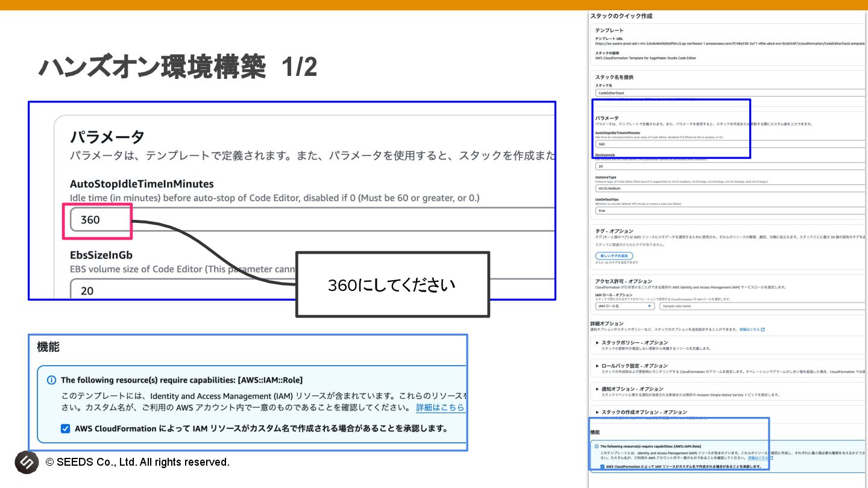This screenshot has height=488, width=868.
Task: Toggle the small IAM acknowledgement checkbox in full form
Action: (603, 466)
